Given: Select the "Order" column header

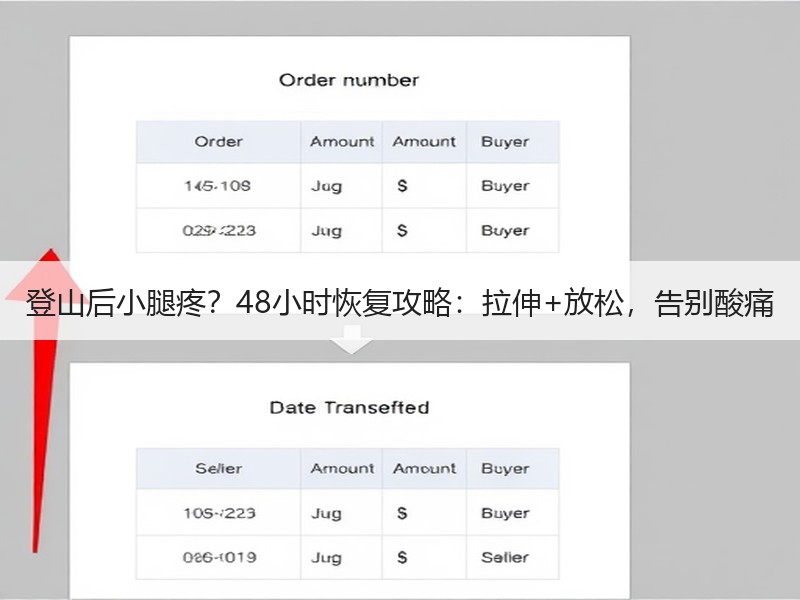Looking at the screenshot, I should [218, 141].
